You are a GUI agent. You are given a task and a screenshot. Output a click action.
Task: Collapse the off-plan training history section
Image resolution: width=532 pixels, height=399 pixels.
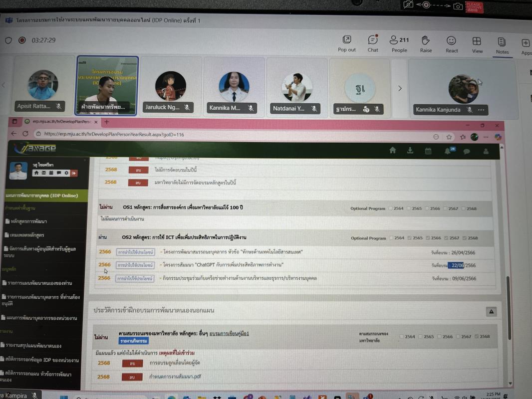tap(491, 312)
